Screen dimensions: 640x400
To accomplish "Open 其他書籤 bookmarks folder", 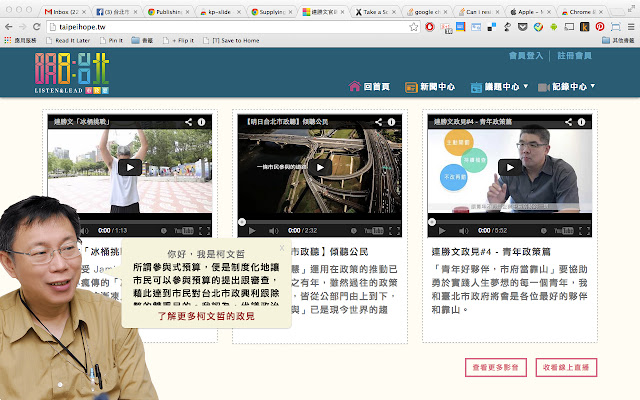I will [x=618, y=40].
